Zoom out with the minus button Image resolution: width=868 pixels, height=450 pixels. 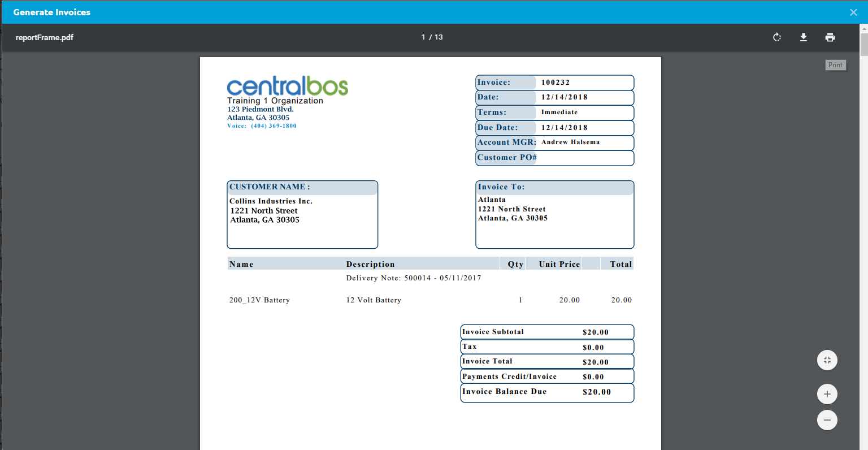click(x=827, y=420)
